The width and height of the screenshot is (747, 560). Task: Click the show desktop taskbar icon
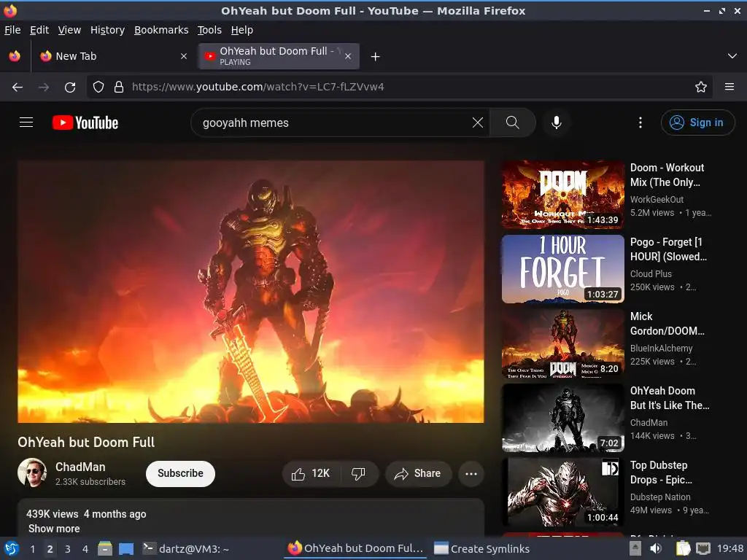pos(125,548)
